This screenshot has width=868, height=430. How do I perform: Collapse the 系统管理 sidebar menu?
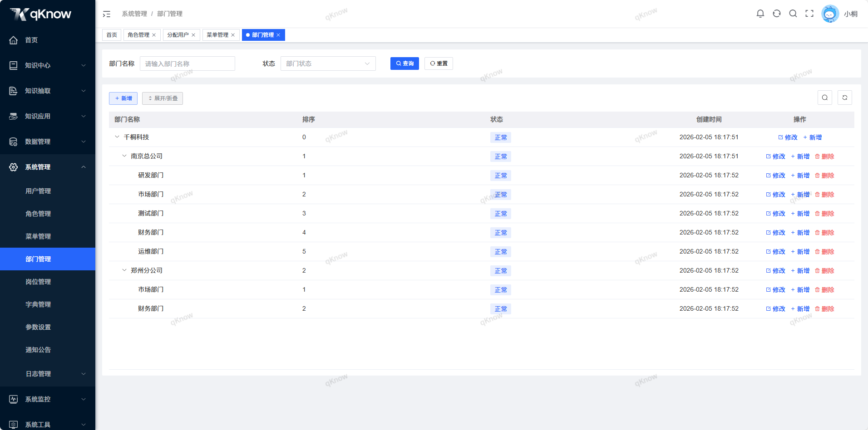pos(84,167)
